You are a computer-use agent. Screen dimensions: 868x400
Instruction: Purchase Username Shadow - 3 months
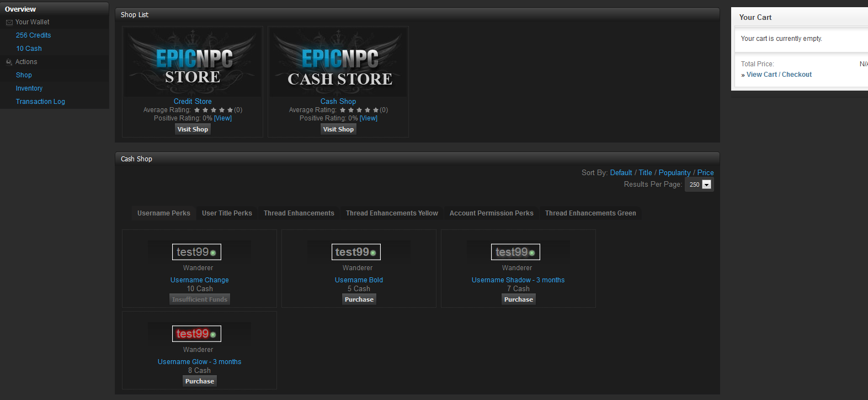(x=519, y=299)
